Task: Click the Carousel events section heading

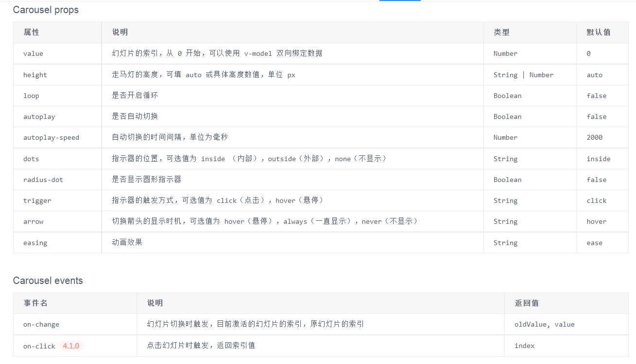Action: (x=48, y=281)
